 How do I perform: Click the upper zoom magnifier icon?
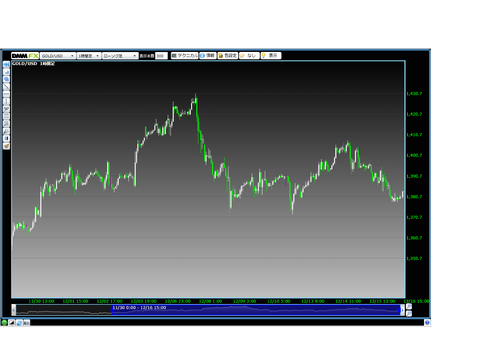point(409,307)
